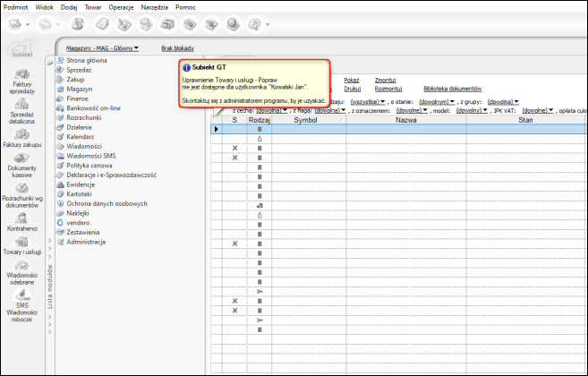Select Ochrona danych osobowych module

[x=107, y=204]
